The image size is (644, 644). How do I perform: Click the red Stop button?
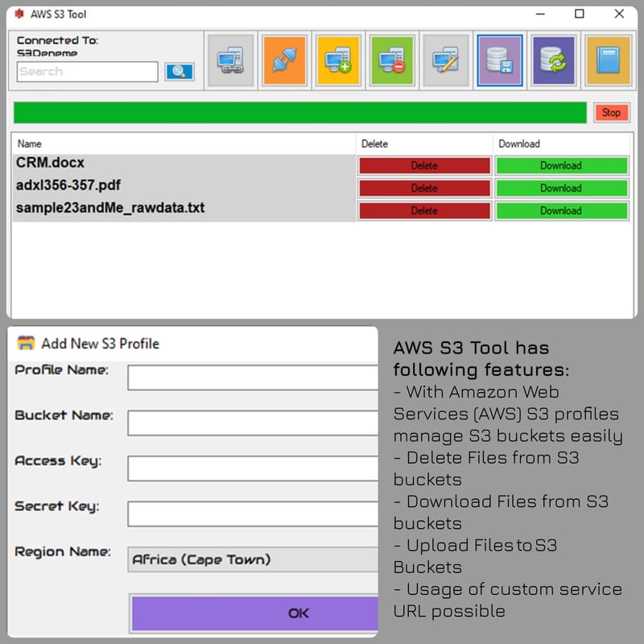611,113
